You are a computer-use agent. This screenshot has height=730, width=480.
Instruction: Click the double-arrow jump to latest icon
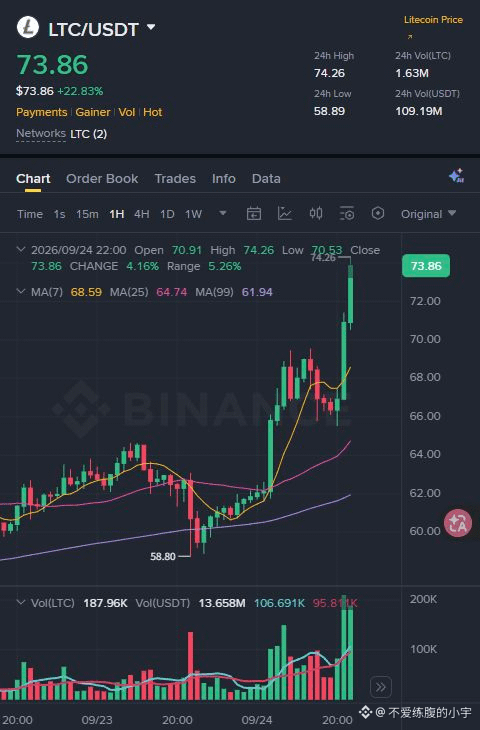point(381,687)
